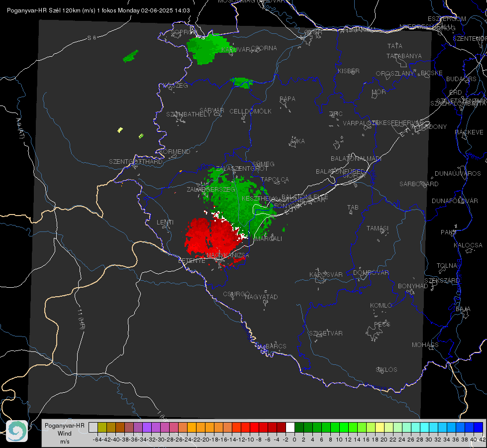The width and height of the screenshot is (487, 448).
Task: Click the dark red swatch beside white
Action: [x=282, y=427]
